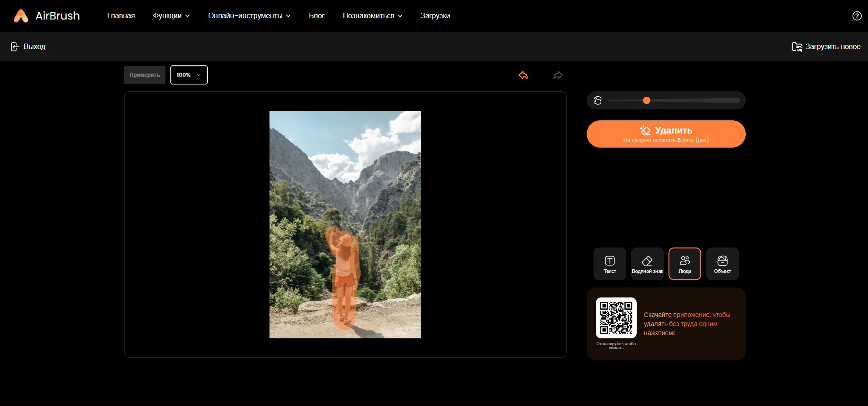Select the Водяной знак eraser tool
Screen dimensions: 868x406
tap(647, 264)
